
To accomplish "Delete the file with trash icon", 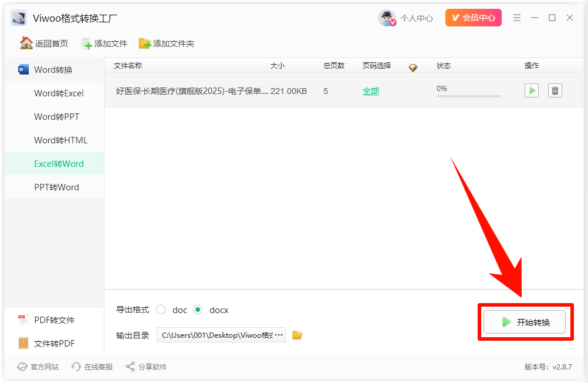I will (x=555, y=90).
